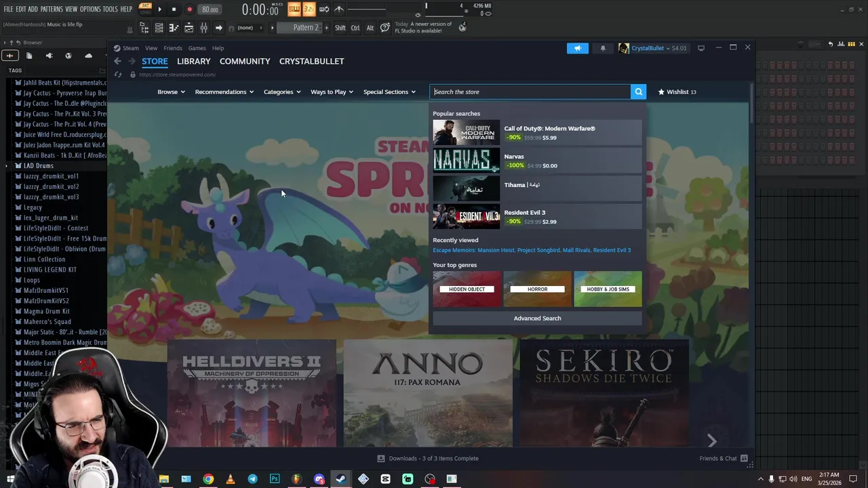Open Photoshop from taskbar
The width and height of the screenshot is (868, 488).
[275, 479]
